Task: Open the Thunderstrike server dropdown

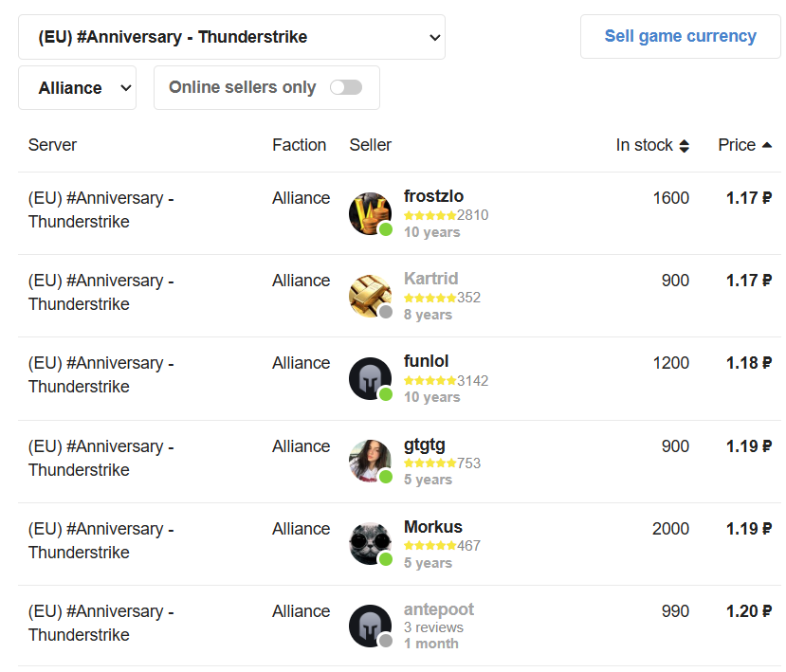Action: 231,37
